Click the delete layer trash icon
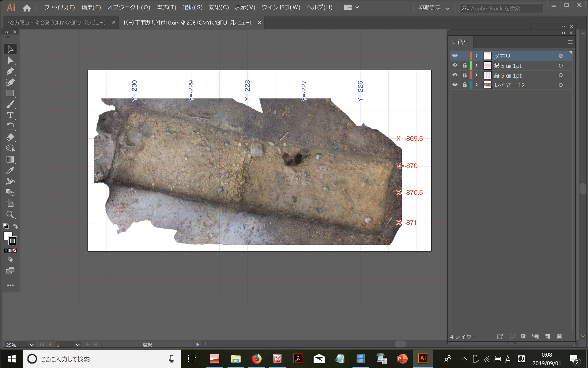Viewport: 588px width, 368px height. click(559, 336)
